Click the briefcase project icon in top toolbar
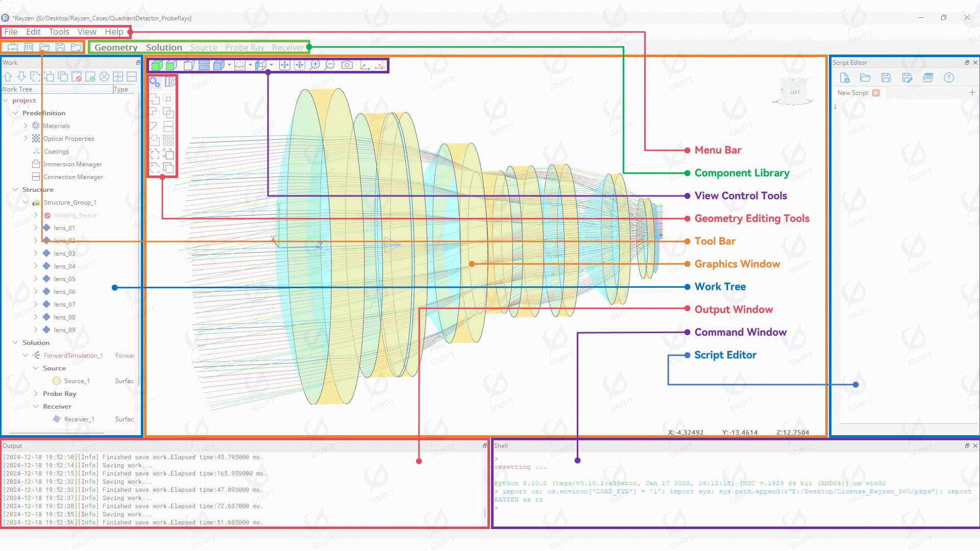 click(x=13, y=47)
